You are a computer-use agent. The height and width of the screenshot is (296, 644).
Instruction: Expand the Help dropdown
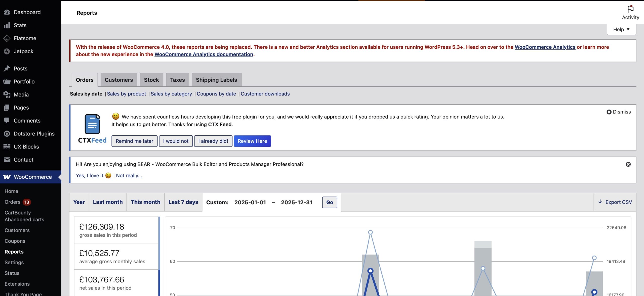pyautogui.click(x=621, y=29)
